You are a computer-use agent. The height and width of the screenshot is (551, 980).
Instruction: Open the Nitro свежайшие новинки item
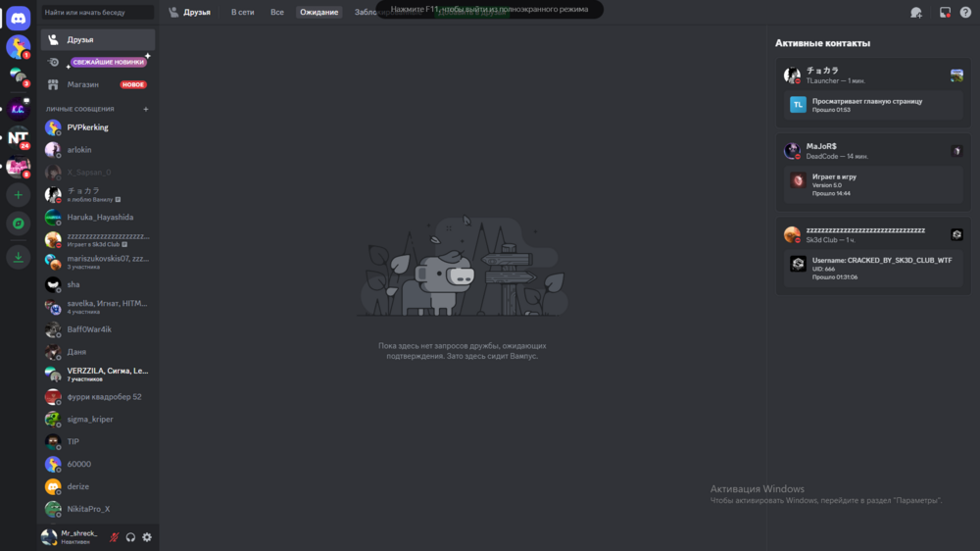click(x=98, y=62)
